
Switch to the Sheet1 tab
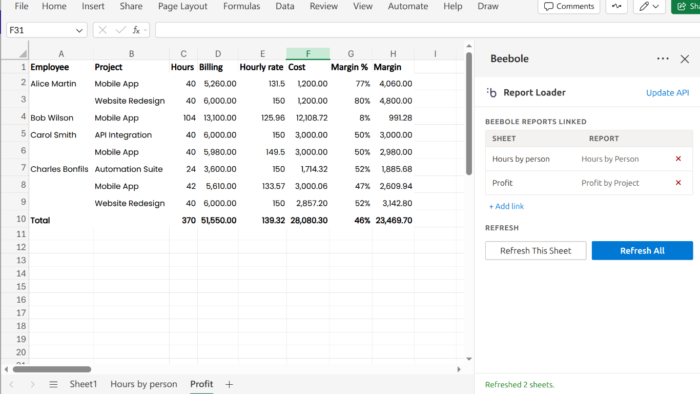point(83,384)
